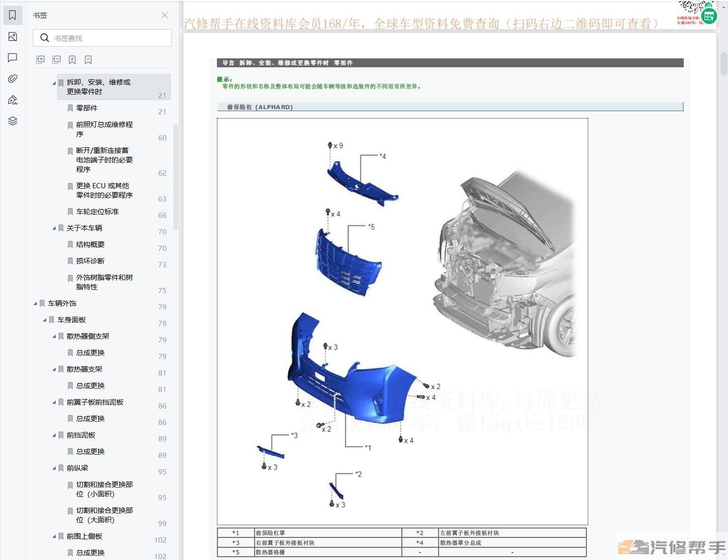Open the 散热器侧支架 bookmark
Image resolution: width=728 pixels, height=560 pixels.
coord(88,336)
